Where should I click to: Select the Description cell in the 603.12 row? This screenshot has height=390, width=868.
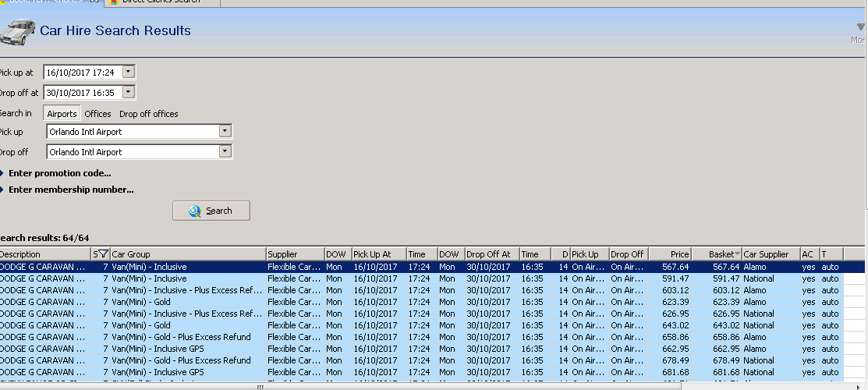point(44,290)
